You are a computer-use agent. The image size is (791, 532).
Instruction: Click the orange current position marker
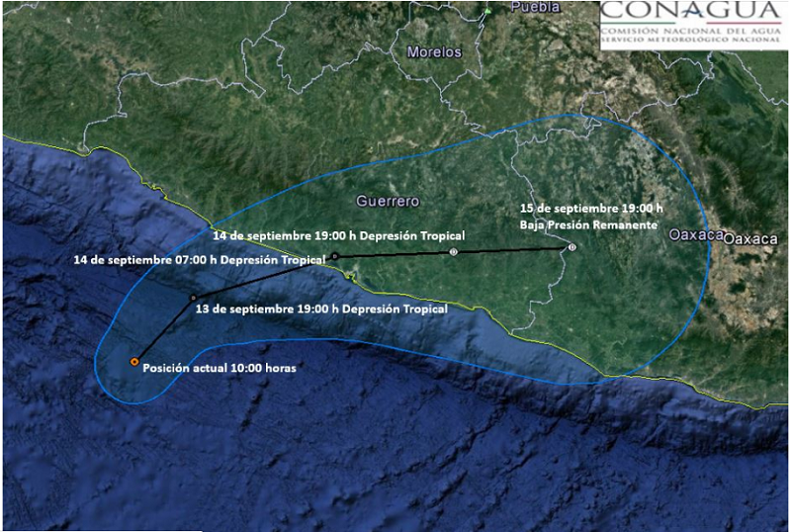click(134, 361)
